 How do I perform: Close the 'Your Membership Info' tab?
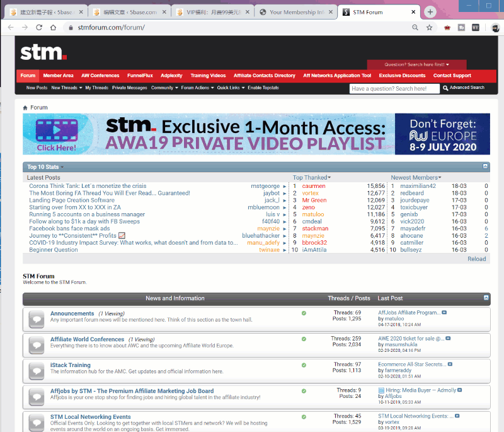330,12
